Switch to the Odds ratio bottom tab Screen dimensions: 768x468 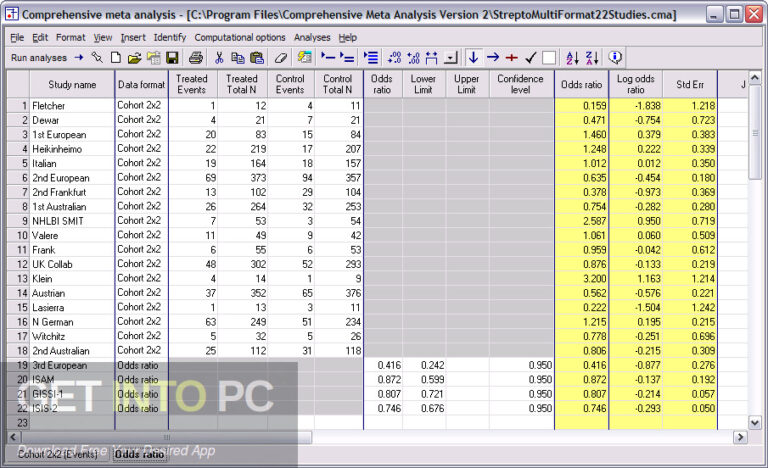click(x=140, y=454)
